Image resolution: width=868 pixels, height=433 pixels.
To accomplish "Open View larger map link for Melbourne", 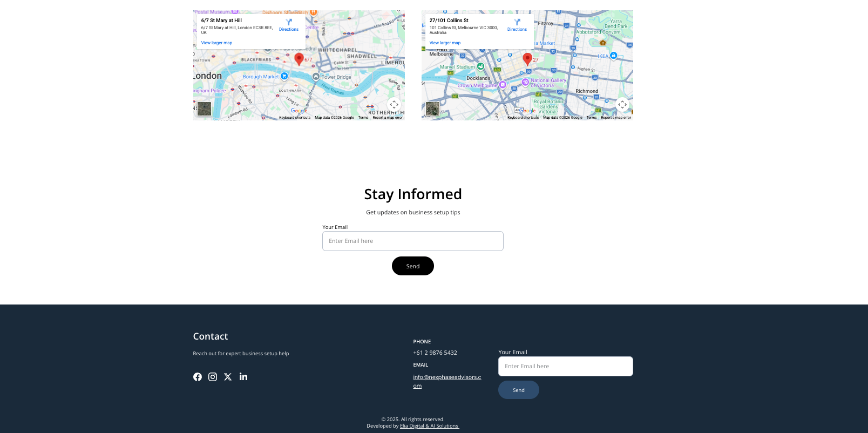I will [445, 43].
